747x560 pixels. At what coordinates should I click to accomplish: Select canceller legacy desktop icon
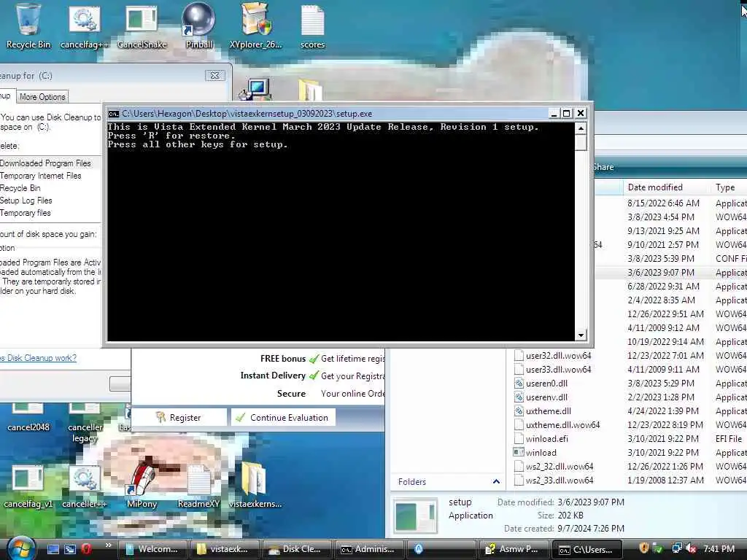[x=85, y=424]
